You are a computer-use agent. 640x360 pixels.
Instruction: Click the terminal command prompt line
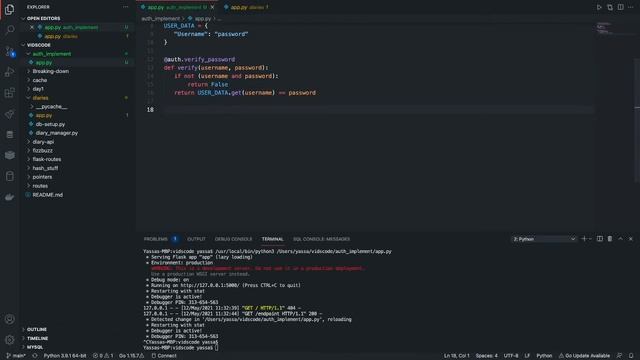pos(180,348)
